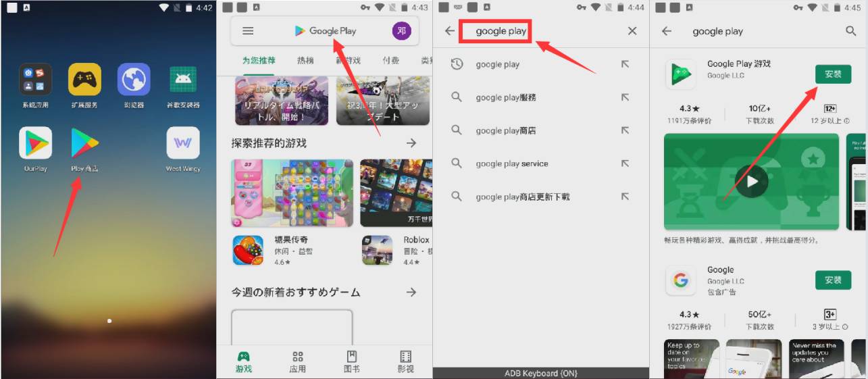Switch to the 热榜 tab

[305, 61]
